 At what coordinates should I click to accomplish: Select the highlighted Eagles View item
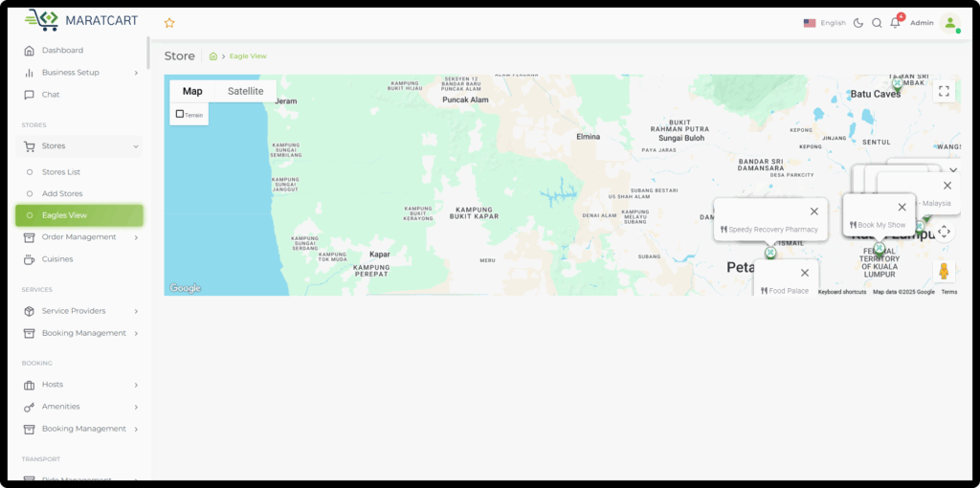79,215
